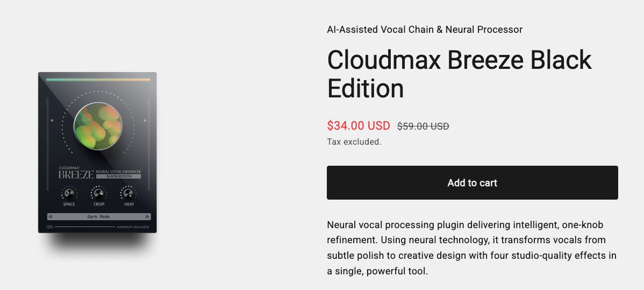Click the CRISP knob
The image size is (644, 290).
coord(98,193)
